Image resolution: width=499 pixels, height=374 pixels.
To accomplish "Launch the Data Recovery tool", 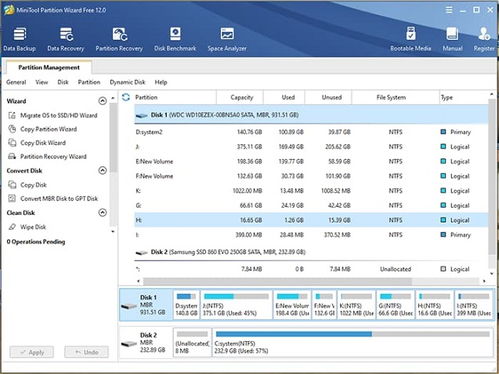I will pos(66,39).
